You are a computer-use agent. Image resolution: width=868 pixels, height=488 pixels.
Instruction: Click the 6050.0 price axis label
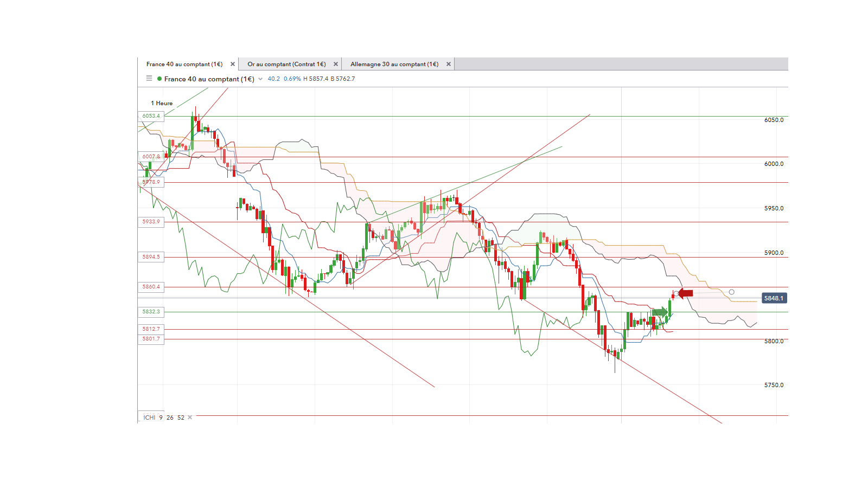point(774,120)
